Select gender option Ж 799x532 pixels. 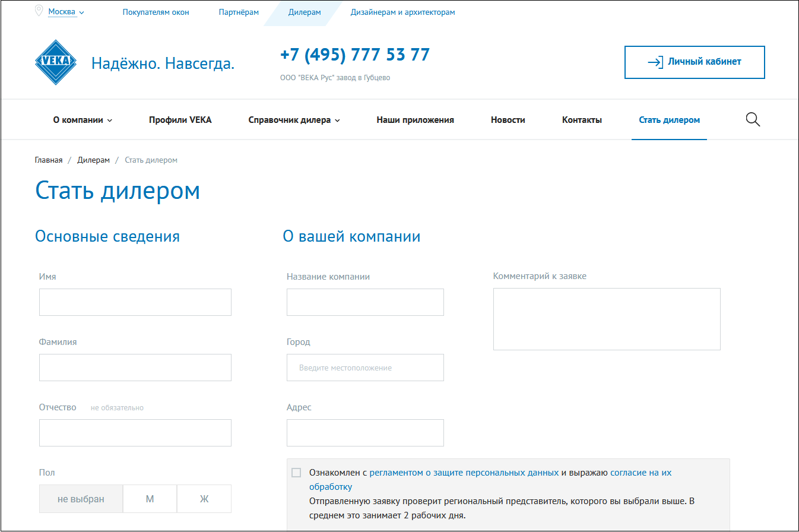(x=204, y=499)
